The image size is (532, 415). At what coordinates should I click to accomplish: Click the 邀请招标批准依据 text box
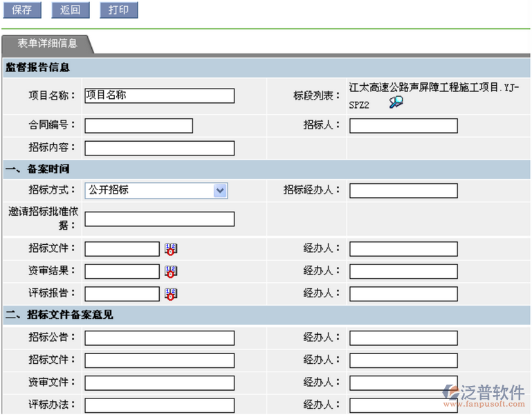click(x=159, y=219)
